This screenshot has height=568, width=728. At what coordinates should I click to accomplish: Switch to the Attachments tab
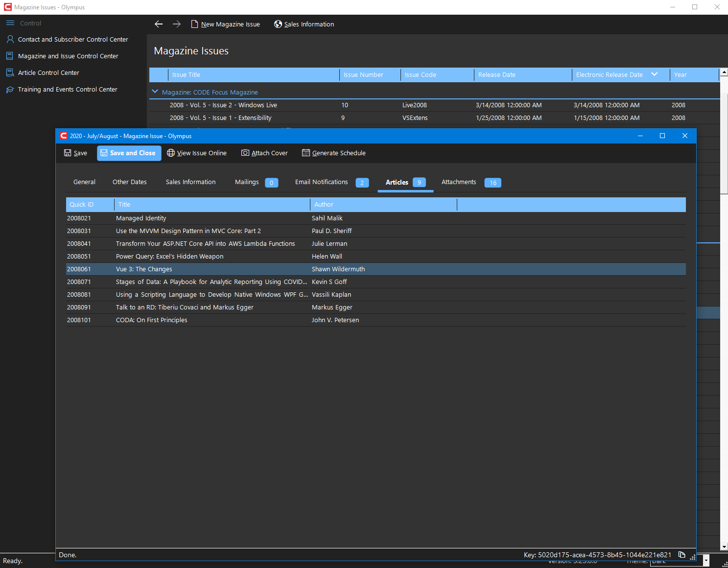point(459,182)
